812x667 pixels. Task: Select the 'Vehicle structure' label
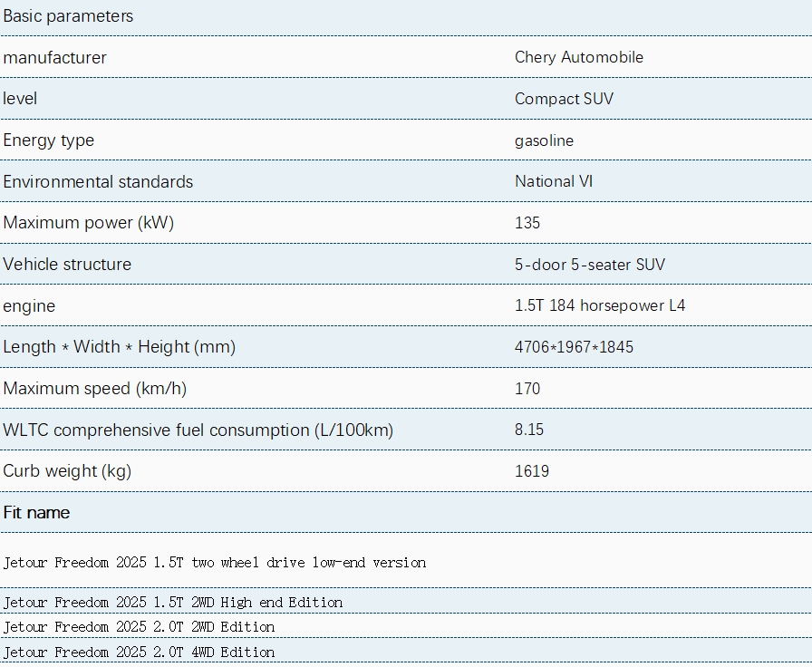(x=67, y=264)
